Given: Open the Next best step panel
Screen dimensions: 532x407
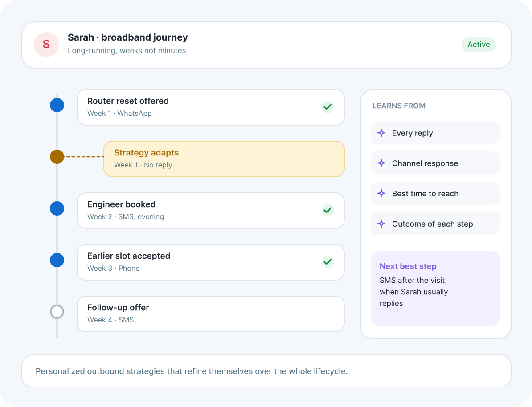Looking at the screenshot, I should tap(435, 289).
